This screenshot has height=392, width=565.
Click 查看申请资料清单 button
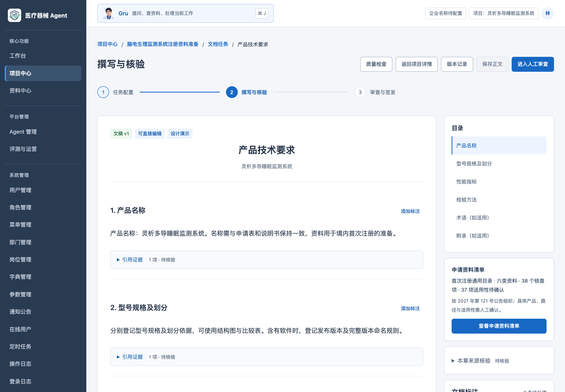[x=499, y=326]
